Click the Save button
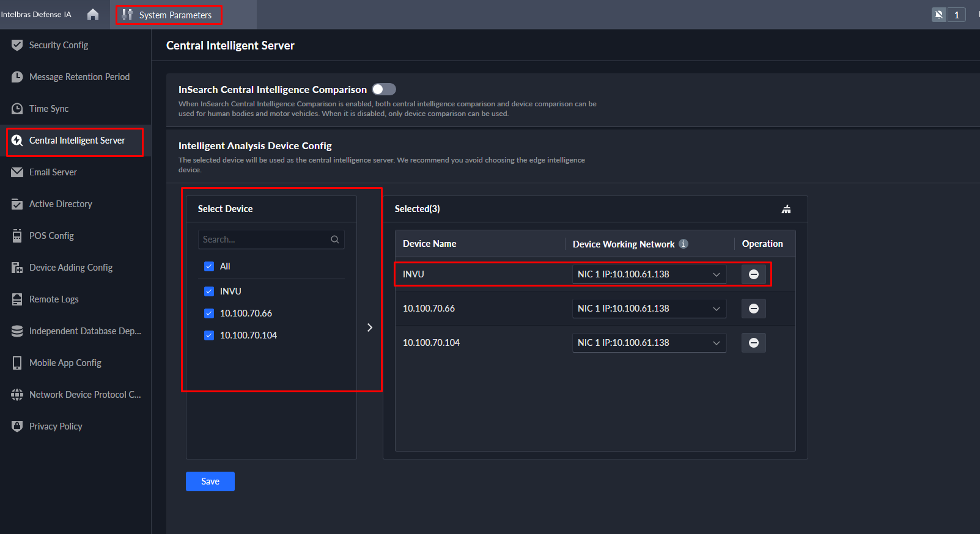This screenshot has height=534, width=980. point(210,481)
